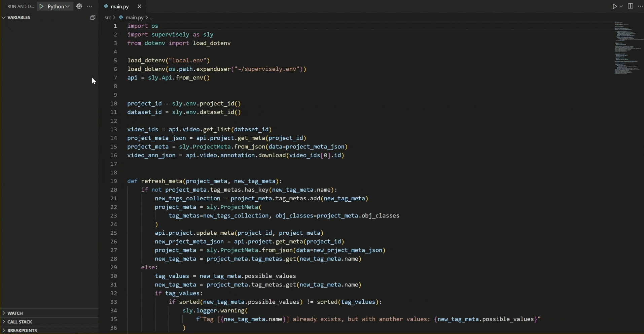
Task: Click main.py in the breadcrumb path
Action: [x=134, y=18]
